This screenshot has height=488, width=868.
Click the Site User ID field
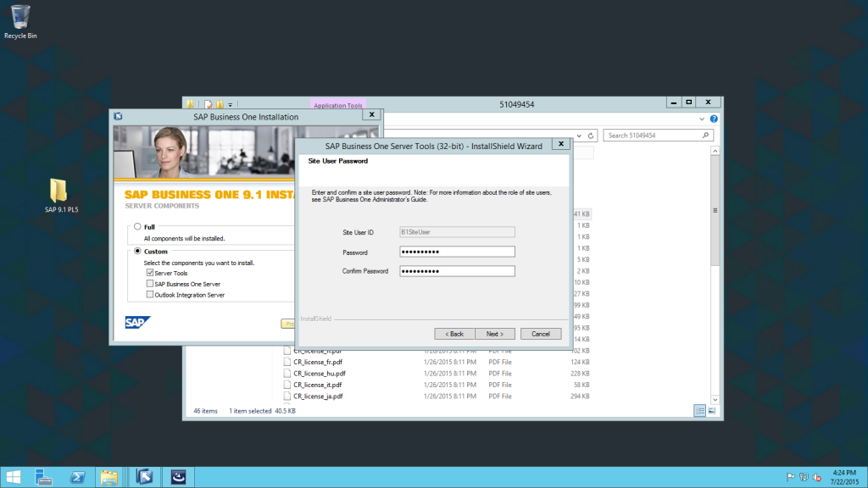pyautogui.click(x=457, y=232)
